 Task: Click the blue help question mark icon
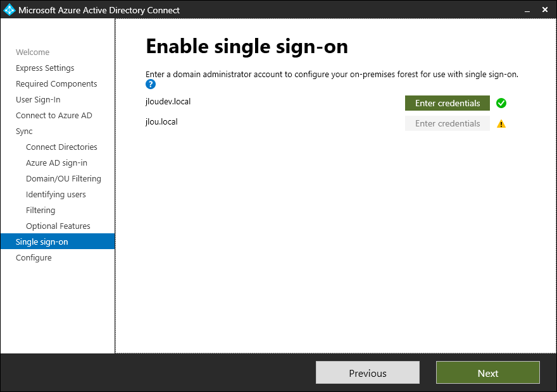pyautogui.click(x=151, y=85)
